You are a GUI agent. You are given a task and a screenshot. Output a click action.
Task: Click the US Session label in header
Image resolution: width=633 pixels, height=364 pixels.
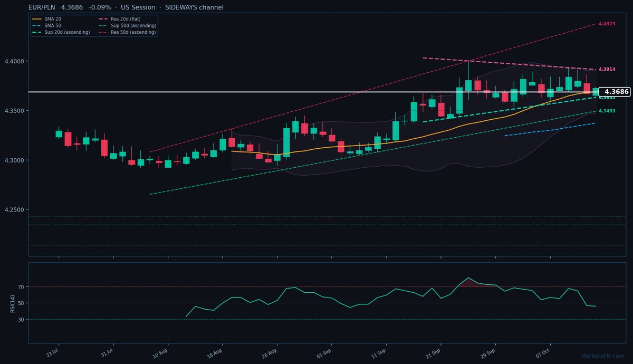point(137,7)
